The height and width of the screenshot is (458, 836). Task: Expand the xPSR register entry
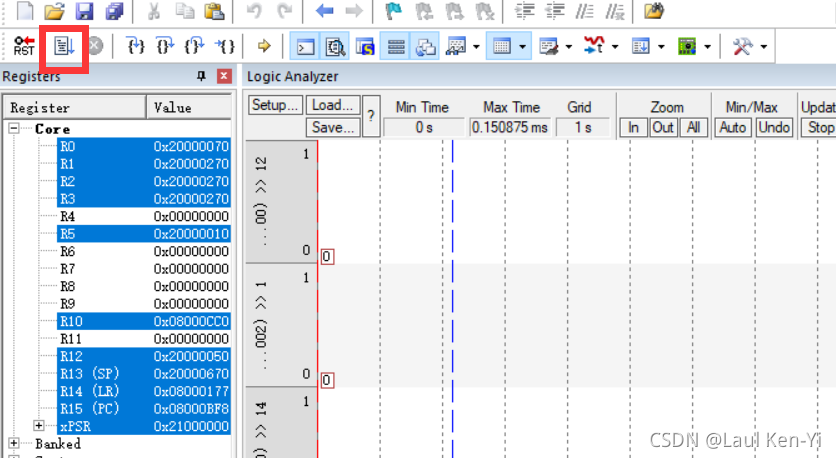pos(40,426)
